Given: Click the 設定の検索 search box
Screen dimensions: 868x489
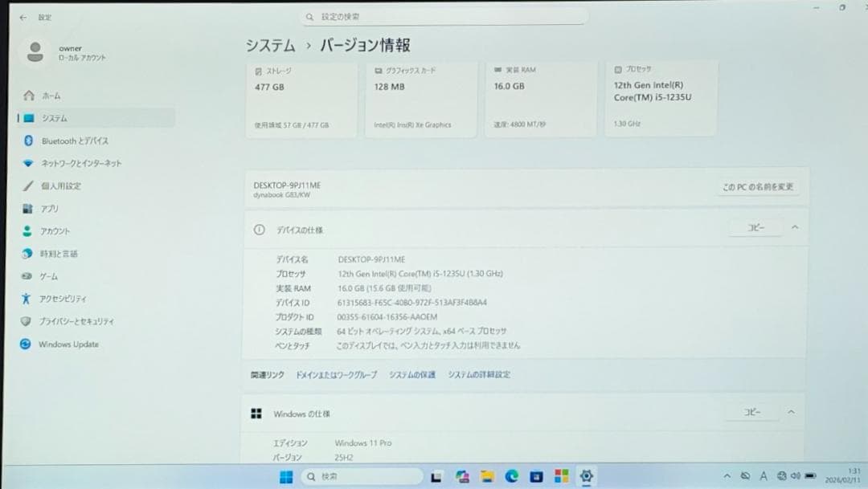Looking at the screenshot, I should (444, 16).
